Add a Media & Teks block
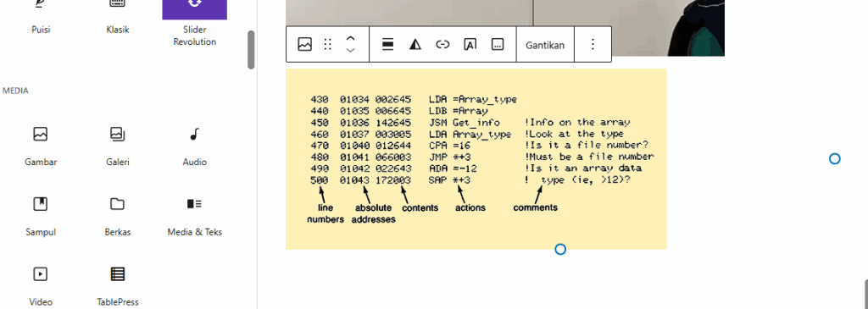The height and width of the screenshot is (309, 868). pos(194,216)
